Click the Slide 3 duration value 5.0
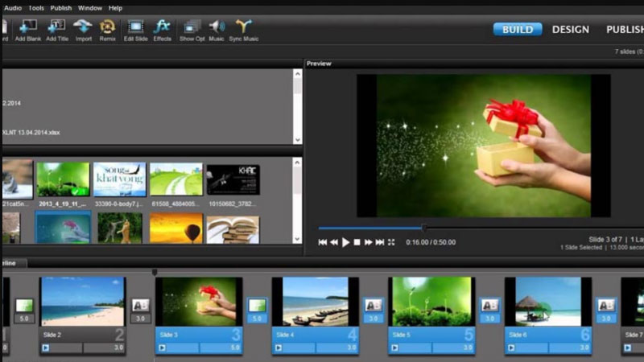The image size is (644, 362). (x=235, y=348)
